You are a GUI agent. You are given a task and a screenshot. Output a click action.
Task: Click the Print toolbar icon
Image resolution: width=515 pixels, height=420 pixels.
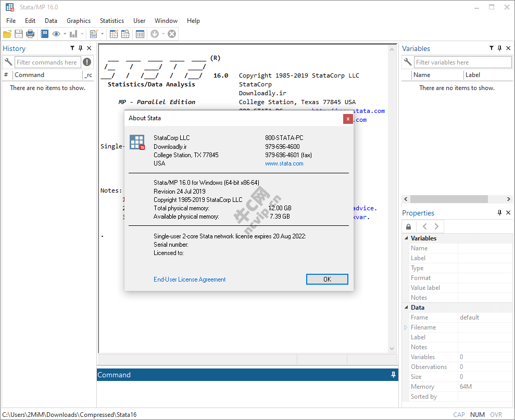pos(30,34)
